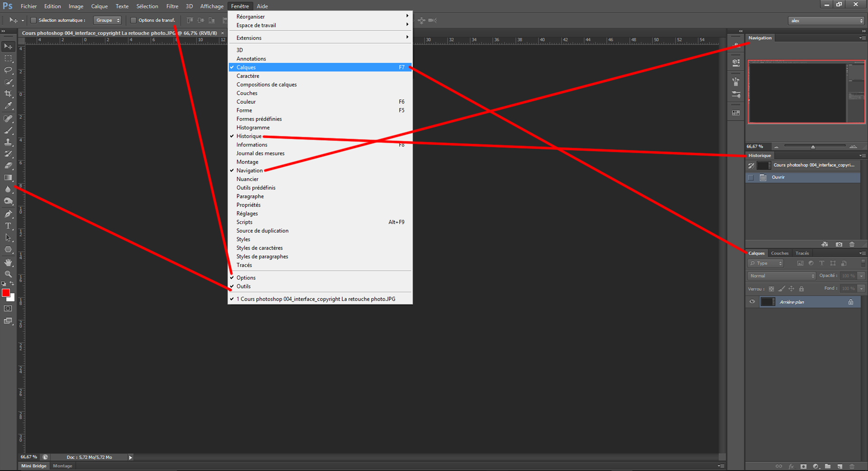This screenshot has height=471, width=868.
Task: Toggle the layer filter on/off switch
Action: point(863,263)
